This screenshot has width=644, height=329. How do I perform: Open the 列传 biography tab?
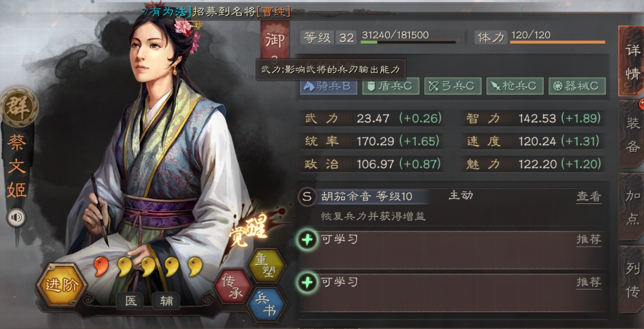point(632,280)
